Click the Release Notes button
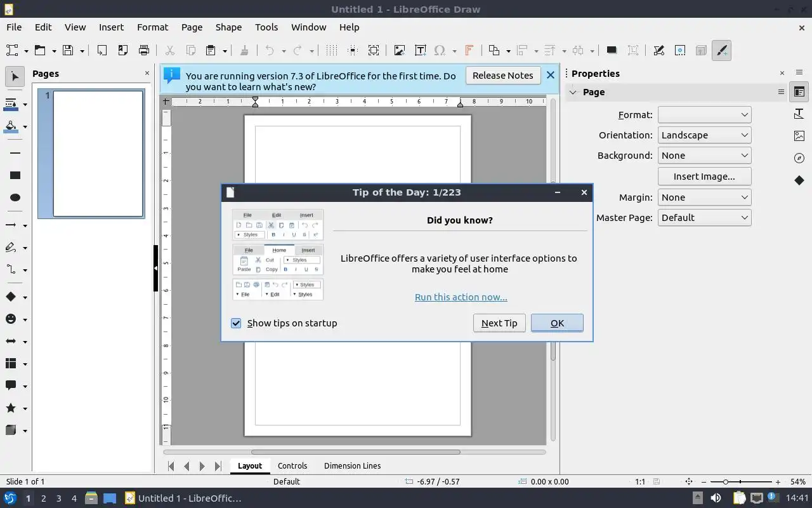Viewport: 812px width, 508px height. pos(502,76)
